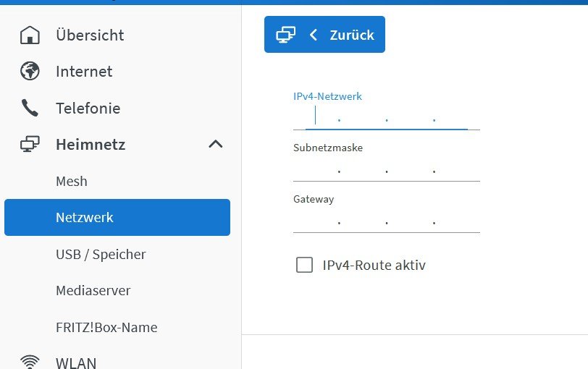This screenshot has width=588, height=369.
Task: Open the Mesh submenu item
Action: click(72, 181)
